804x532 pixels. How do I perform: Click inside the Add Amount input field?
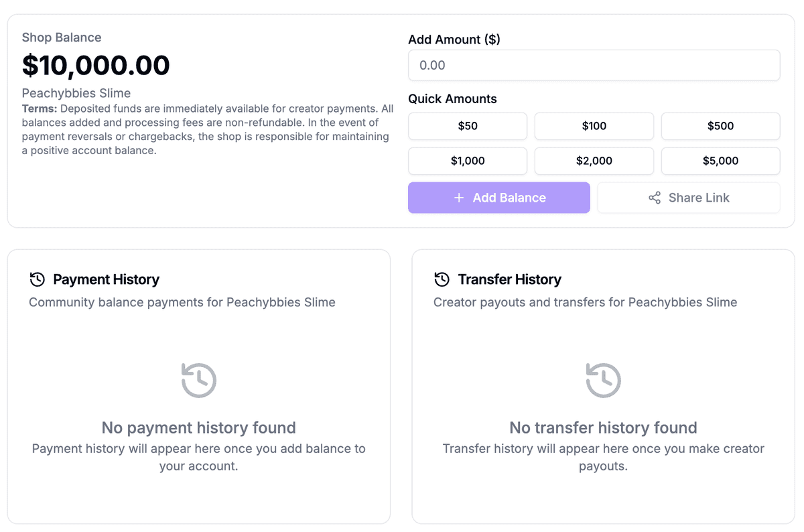point(594,65)
